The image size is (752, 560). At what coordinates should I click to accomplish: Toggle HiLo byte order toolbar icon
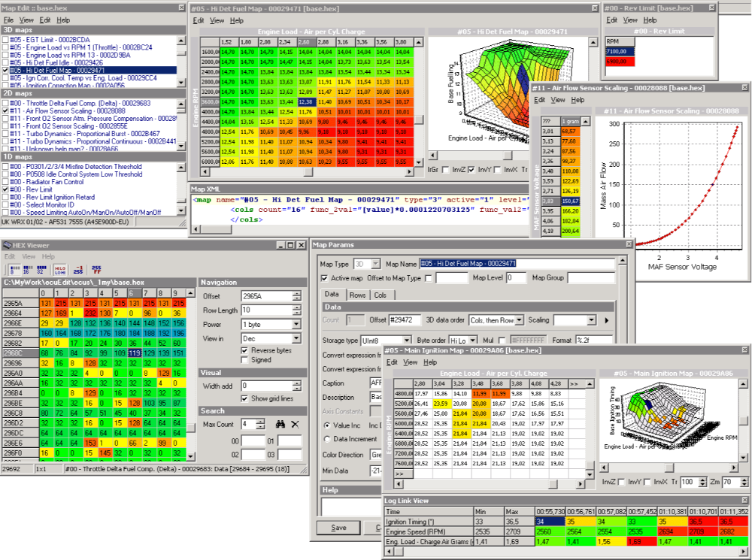[x=59, y=268]
